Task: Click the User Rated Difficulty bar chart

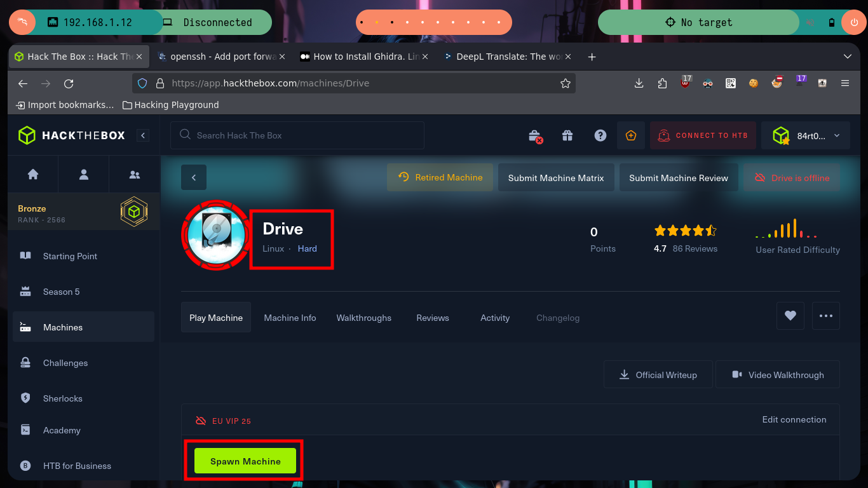Action: pos(787,228)
